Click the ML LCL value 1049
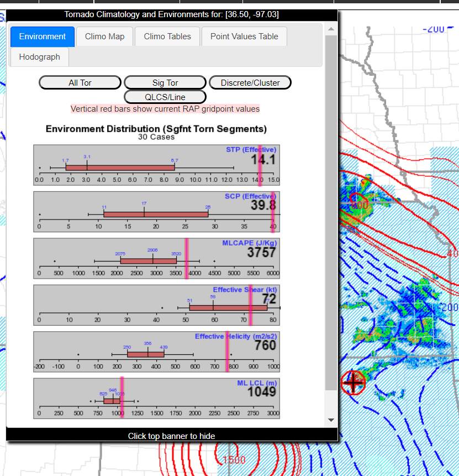The image size is (459, 476). (261, 392)
